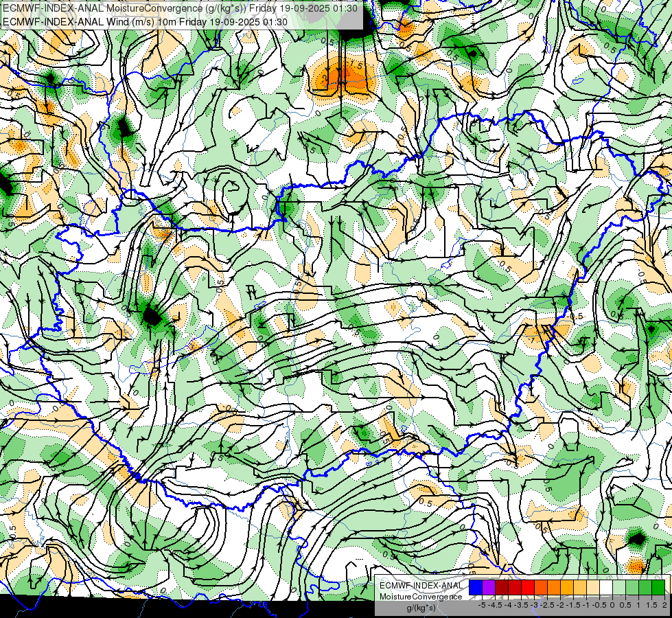Click the palest green swatch between 0 and 0.5
Viewport: 672px width, 618px height.
click(x=619, y=587)
